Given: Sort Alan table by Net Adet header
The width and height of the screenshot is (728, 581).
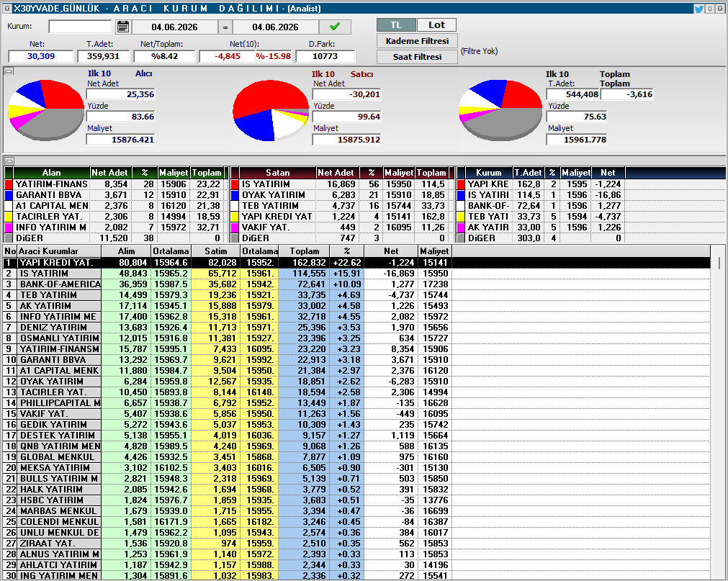Looking at the screenshot, I should (x=110, y=173).
